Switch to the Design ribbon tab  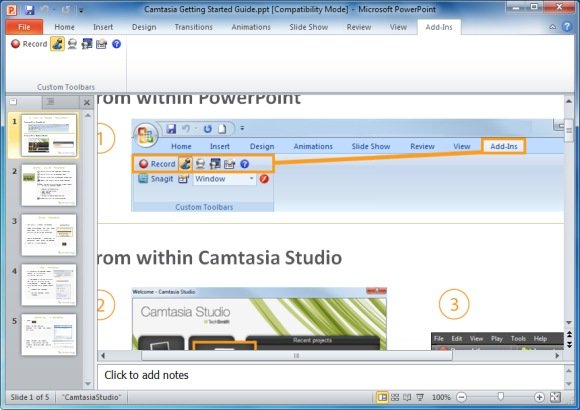tap(144, 27)
